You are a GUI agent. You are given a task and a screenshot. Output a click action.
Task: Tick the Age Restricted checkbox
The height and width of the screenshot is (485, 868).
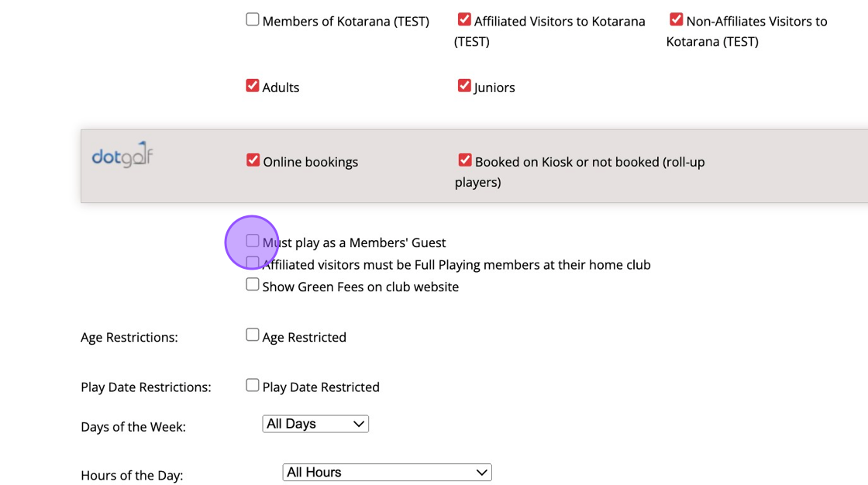pos(253,335)
